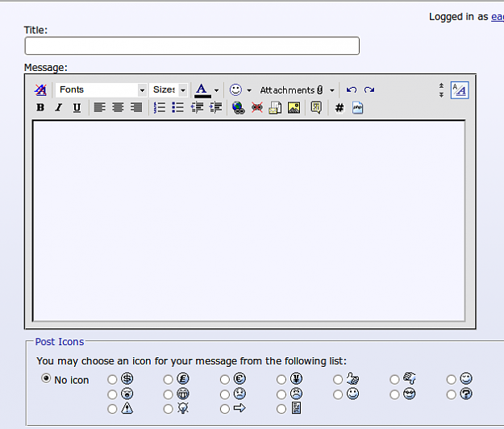Select the worried sad face post icon
Image resolution: width=504 pixels, height=429 pixels.
coord(225,394)
